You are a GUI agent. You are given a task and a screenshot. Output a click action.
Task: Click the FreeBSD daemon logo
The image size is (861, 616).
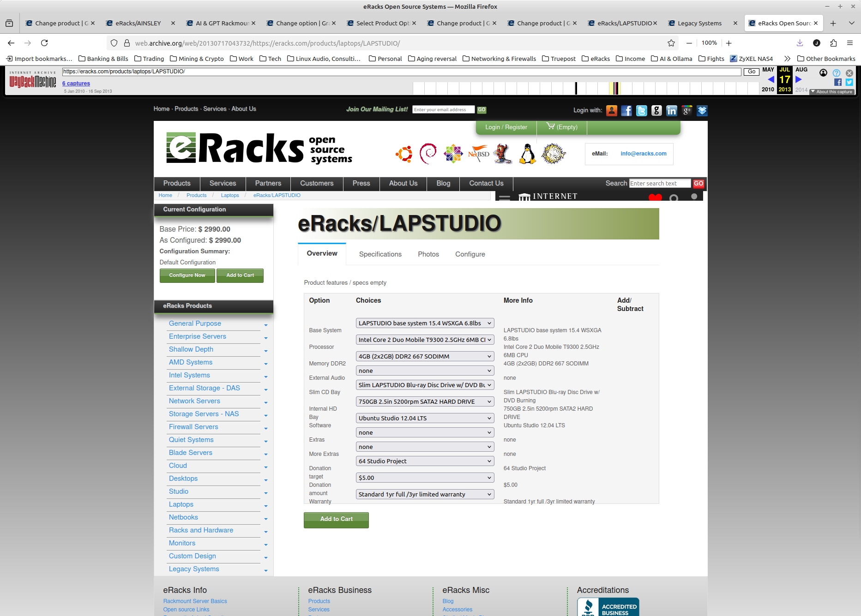coord(503,154)
